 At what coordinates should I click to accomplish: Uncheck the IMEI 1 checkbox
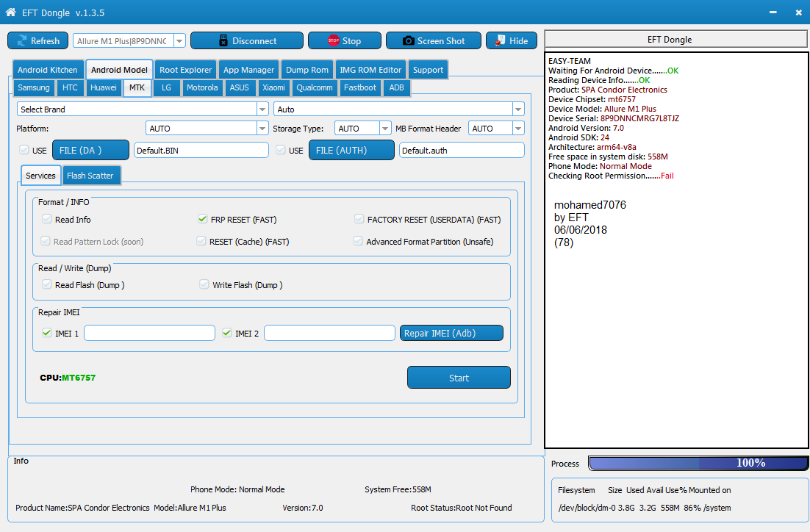pyautogui.click(x=47, y=333)
